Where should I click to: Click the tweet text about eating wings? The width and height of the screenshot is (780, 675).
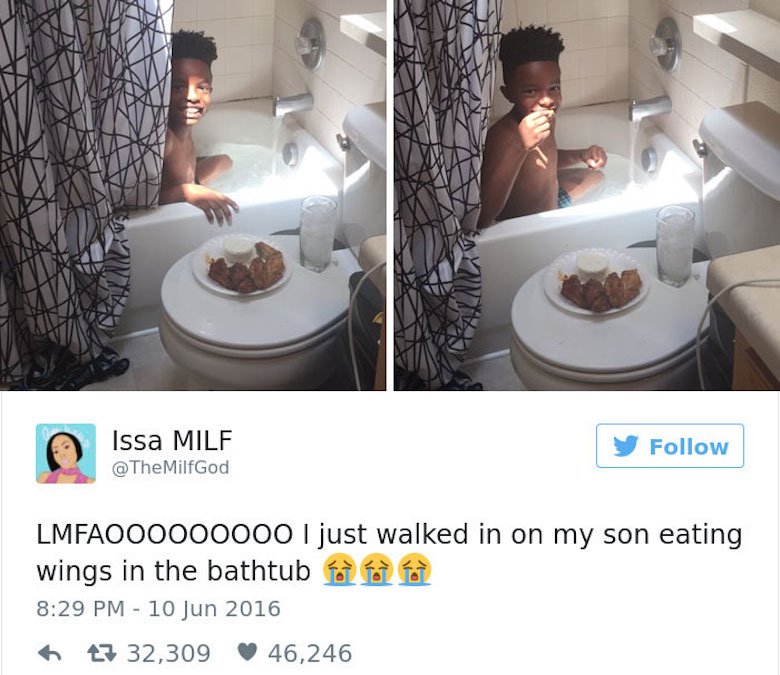[x=390, y=552]
